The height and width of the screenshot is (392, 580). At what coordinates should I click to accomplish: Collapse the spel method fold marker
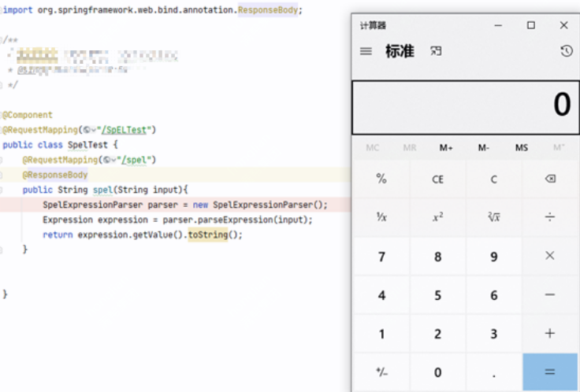pyautogui.click(x=2, y=190)
